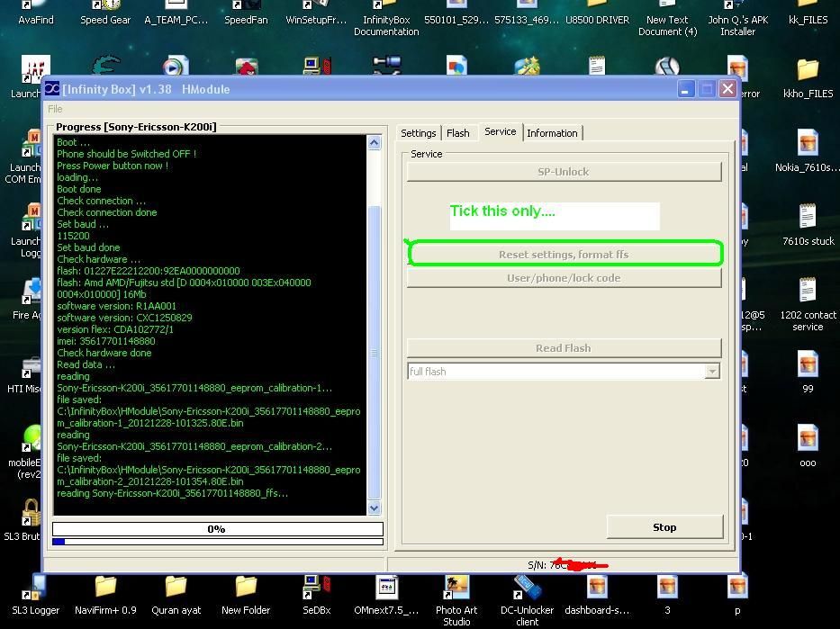
Task: Open InfinityBox Documentation desktop shortcut
Action: coord(386,19)
